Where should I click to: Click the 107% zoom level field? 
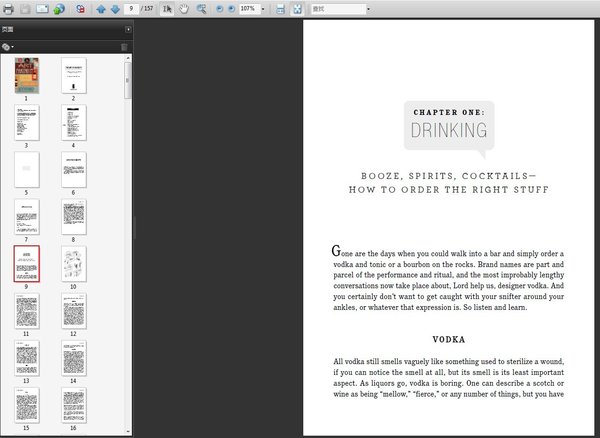pyautogui.click(x=249, y=8)
